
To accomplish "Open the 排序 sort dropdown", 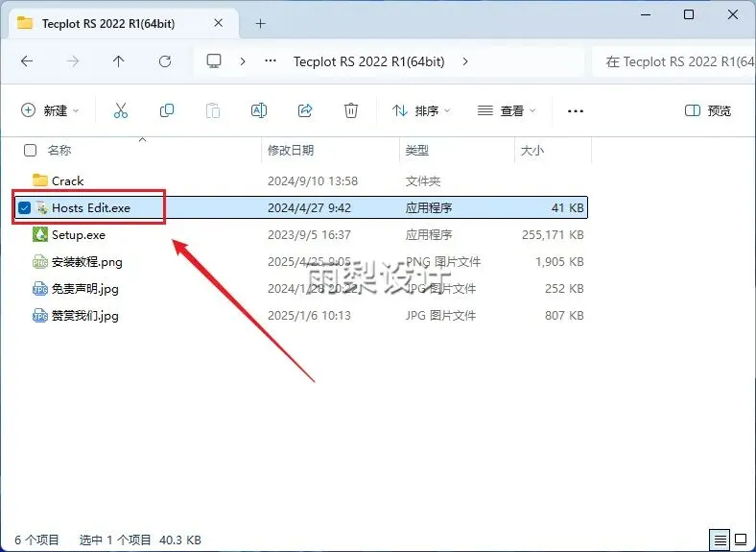I will 421,111.
